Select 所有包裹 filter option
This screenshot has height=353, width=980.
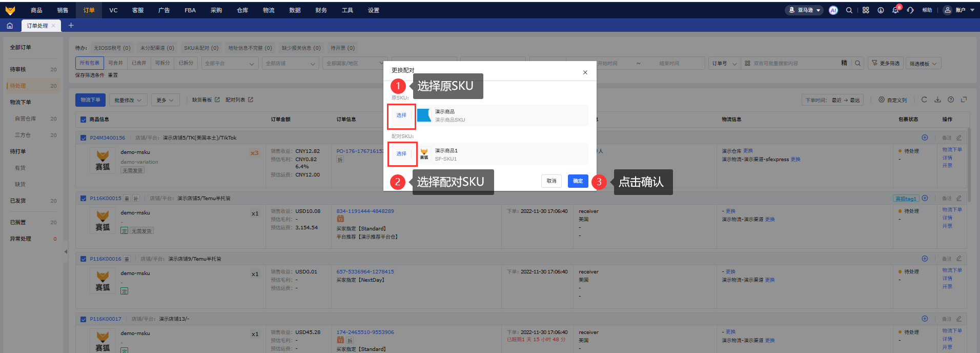(90, 63)
